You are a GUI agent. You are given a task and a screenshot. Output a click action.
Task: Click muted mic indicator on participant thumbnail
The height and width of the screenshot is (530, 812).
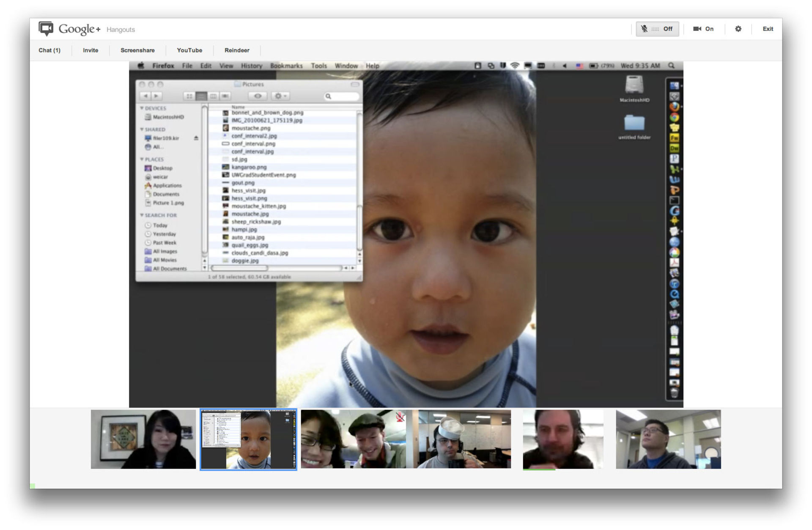point(400,417)
